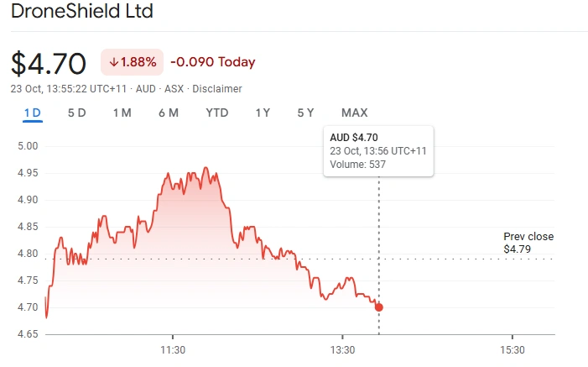Select the 1D time range tab
Image resolution: width=588 pixels, height=367 pixels.
33,113
